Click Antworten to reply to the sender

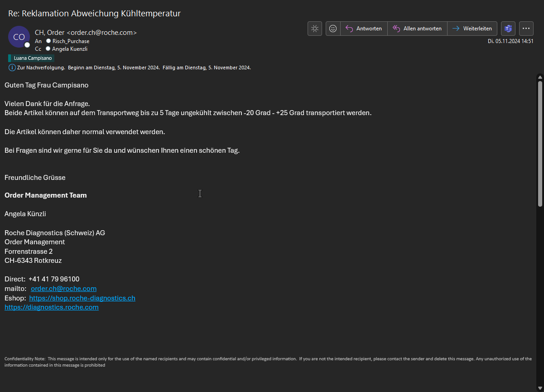coord(364,29)
